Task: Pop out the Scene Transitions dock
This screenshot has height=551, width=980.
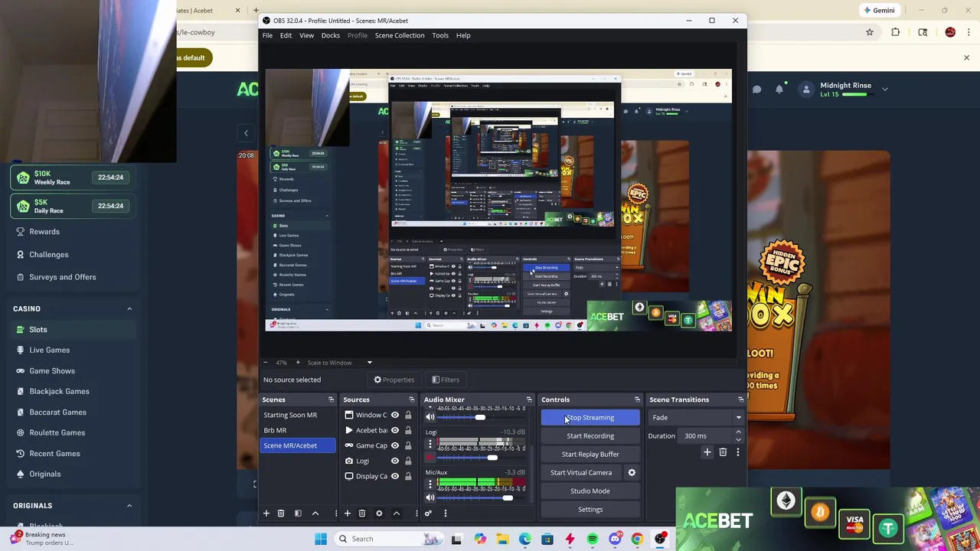Action: [740, 399]
